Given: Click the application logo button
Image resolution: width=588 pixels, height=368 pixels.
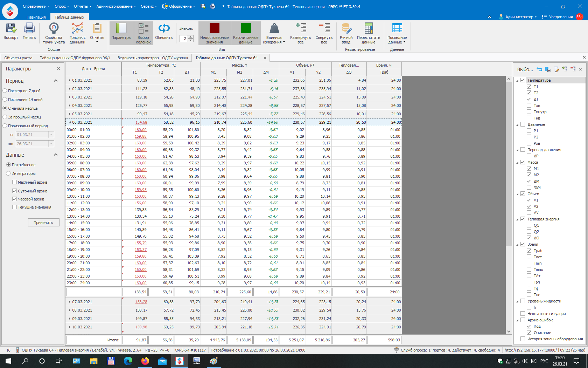Looking at the screenshot, I should 10,11.
